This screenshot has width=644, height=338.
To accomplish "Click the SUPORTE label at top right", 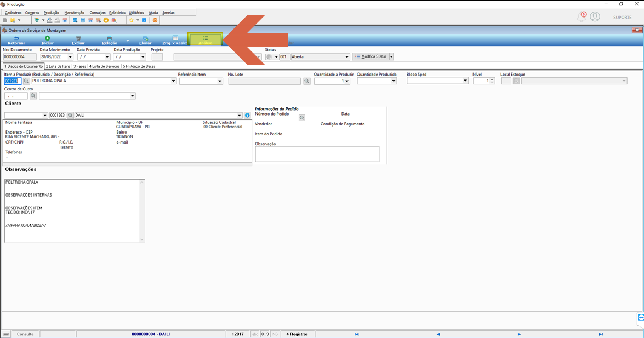I will coord(622,17).
